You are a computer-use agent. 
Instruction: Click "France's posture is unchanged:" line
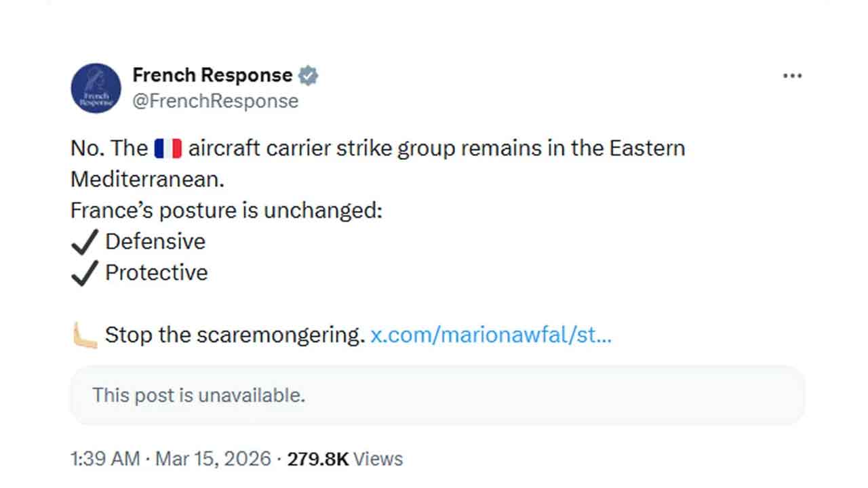(x=226, y=211)
